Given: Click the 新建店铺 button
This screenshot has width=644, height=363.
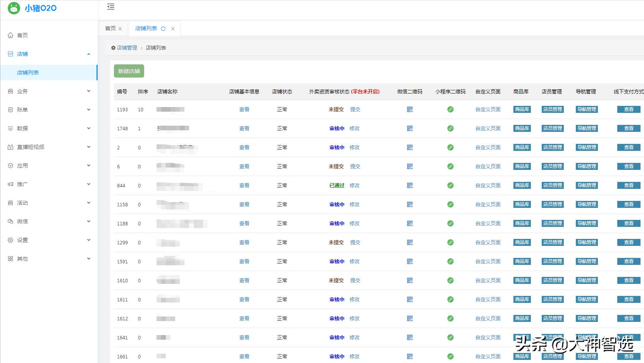Looking at the screenshot, I should click(x=129, y=71).
